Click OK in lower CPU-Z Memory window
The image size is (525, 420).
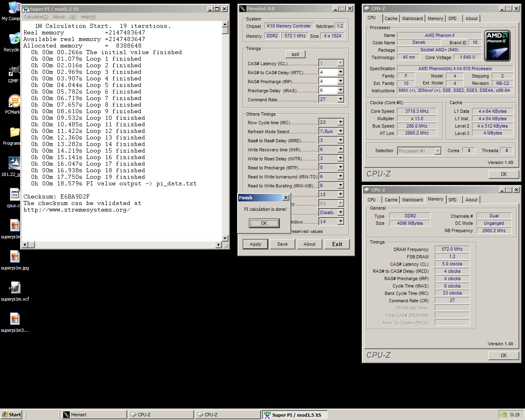504,356
